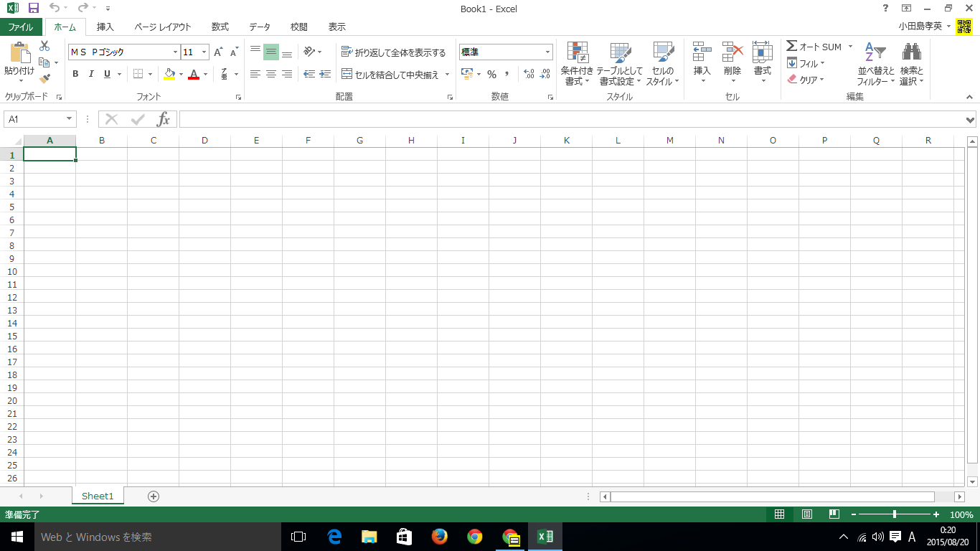
Task: Click the add new sheet button
Action: pos(153,496)
